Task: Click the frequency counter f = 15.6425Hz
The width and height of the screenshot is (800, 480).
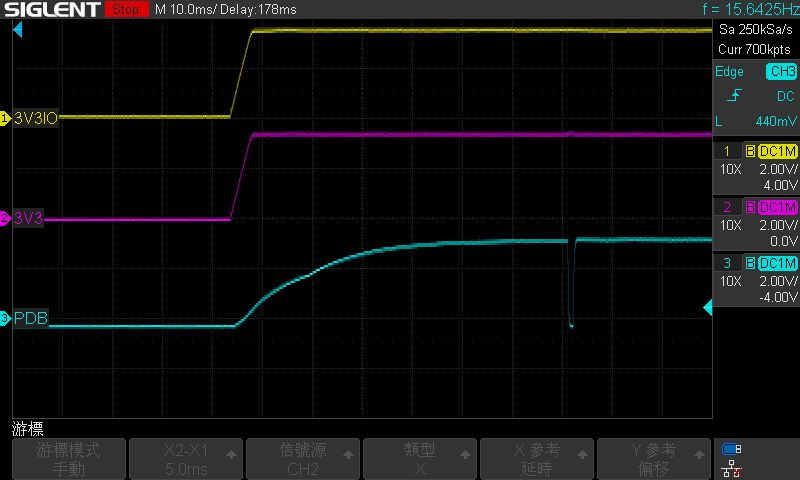Action: click(751, 9)
